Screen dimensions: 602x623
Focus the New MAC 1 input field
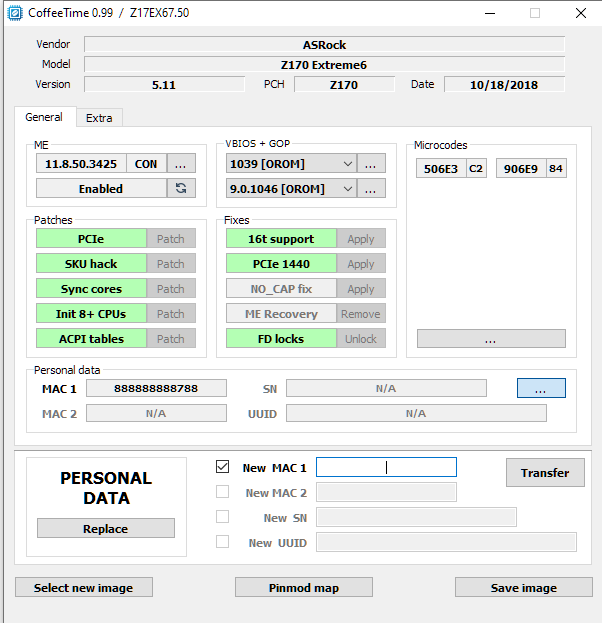point(386,467)
